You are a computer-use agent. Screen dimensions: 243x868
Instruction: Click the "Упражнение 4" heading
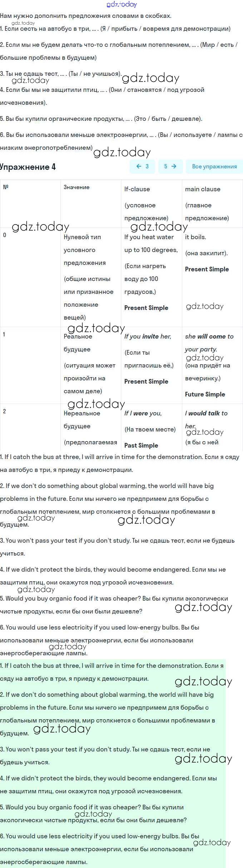click(x=28, y=167)
